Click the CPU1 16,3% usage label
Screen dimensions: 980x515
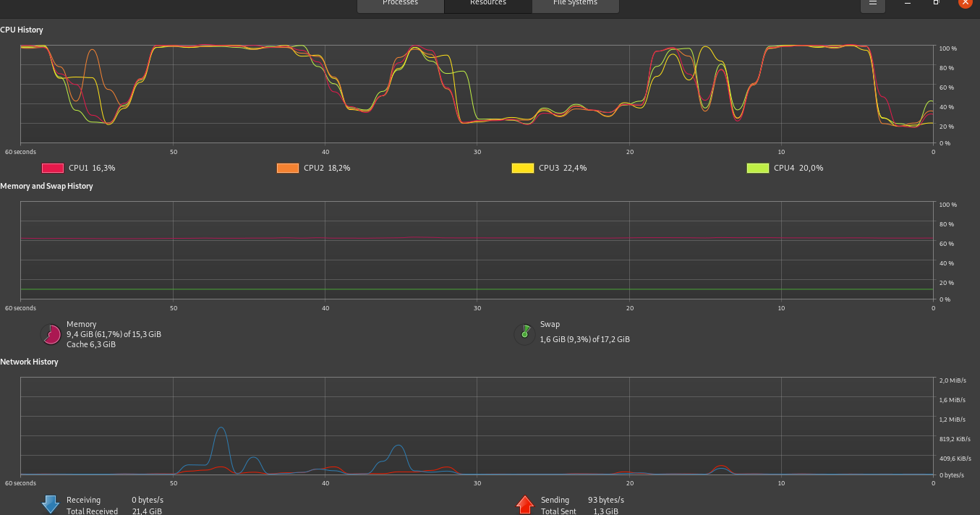(x=92, y=168)
